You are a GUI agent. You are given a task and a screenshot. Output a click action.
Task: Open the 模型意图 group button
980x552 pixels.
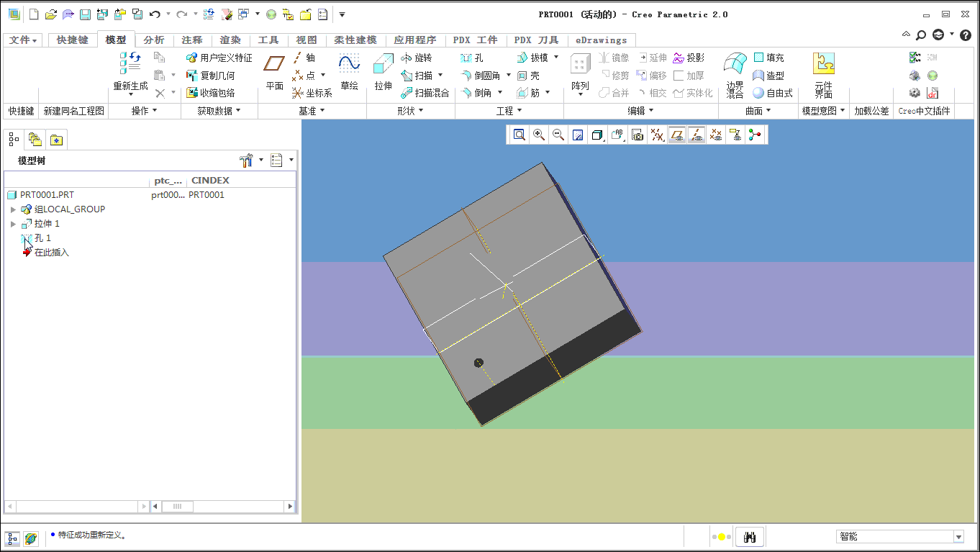pos(824,111)
